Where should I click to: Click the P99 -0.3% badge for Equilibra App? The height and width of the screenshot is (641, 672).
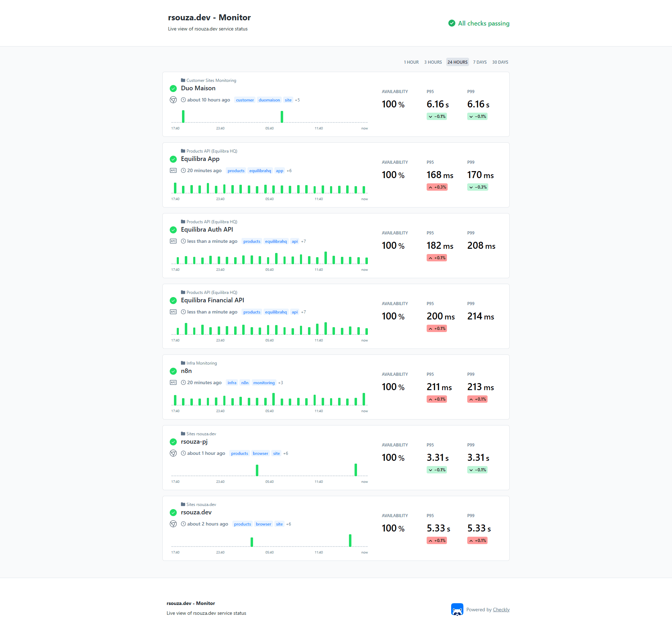pos(478,187)
